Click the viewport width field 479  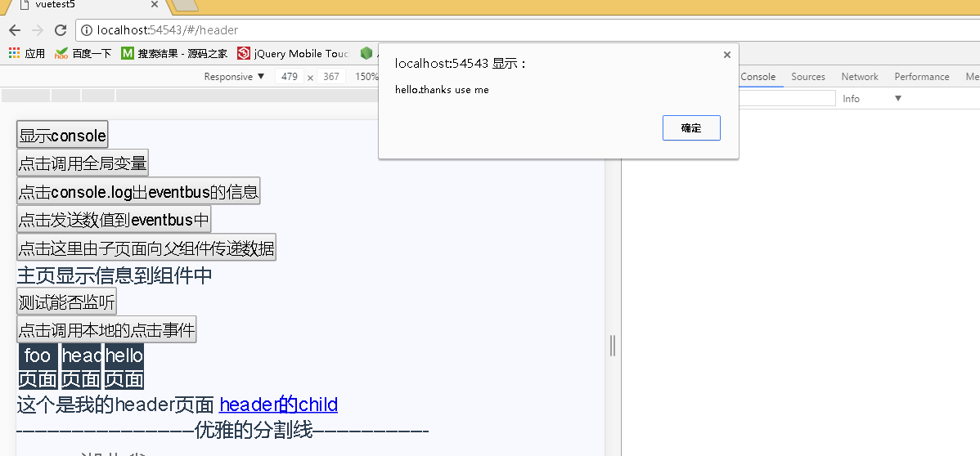(x=290, y=77)
